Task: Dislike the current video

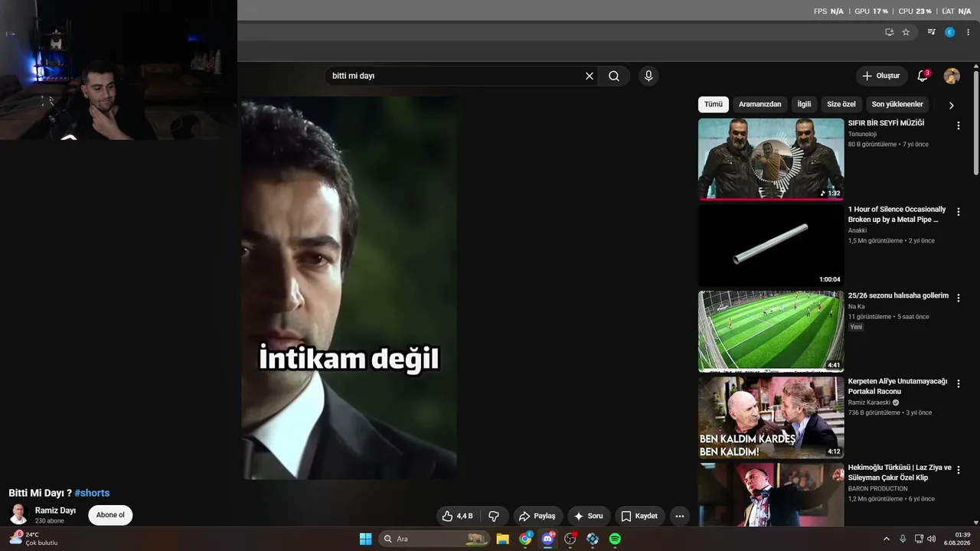Action: coord(494,516)
